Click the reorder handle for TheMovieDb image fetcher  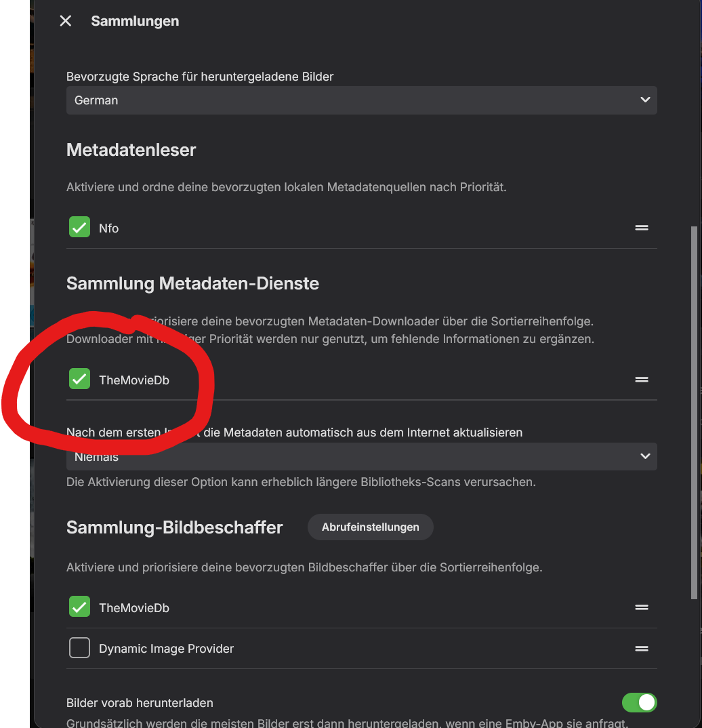click(641, 607)
